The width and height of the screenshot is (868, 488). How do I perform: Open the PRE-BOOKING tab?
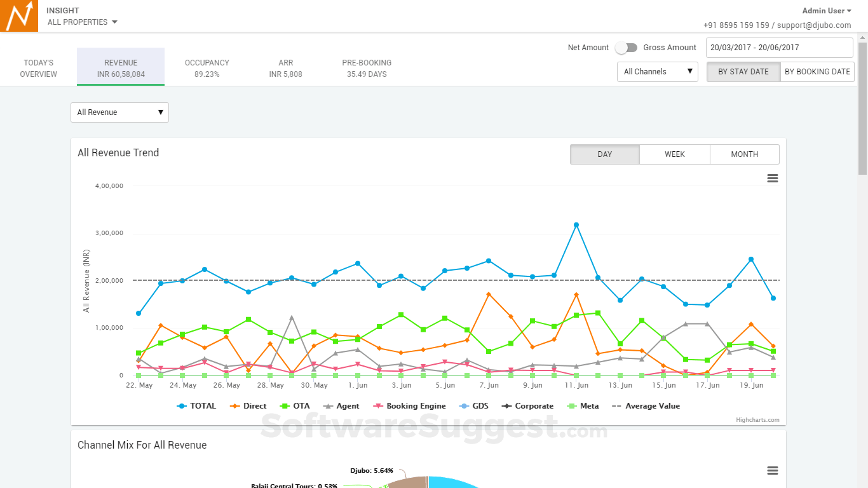(x=367, y=67)
